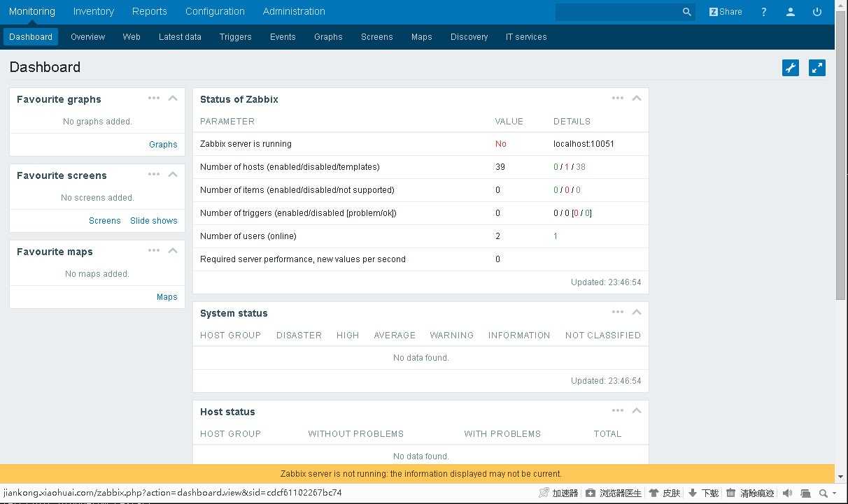This screenshot has width=848, height=504.
Task: Open the help question mark icon
Action: [764, 12]
